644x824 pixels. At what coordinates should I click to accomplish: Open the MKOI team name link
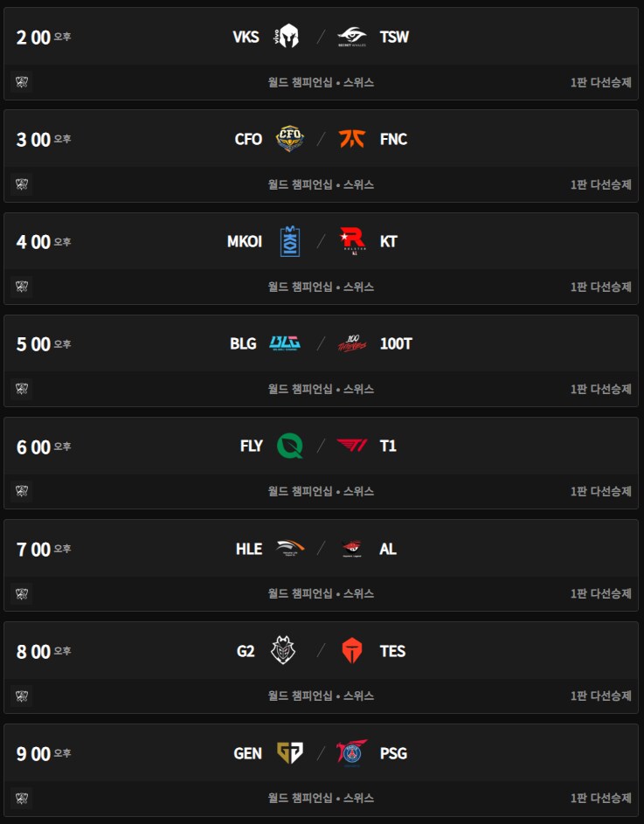click(x=245, y=241)
